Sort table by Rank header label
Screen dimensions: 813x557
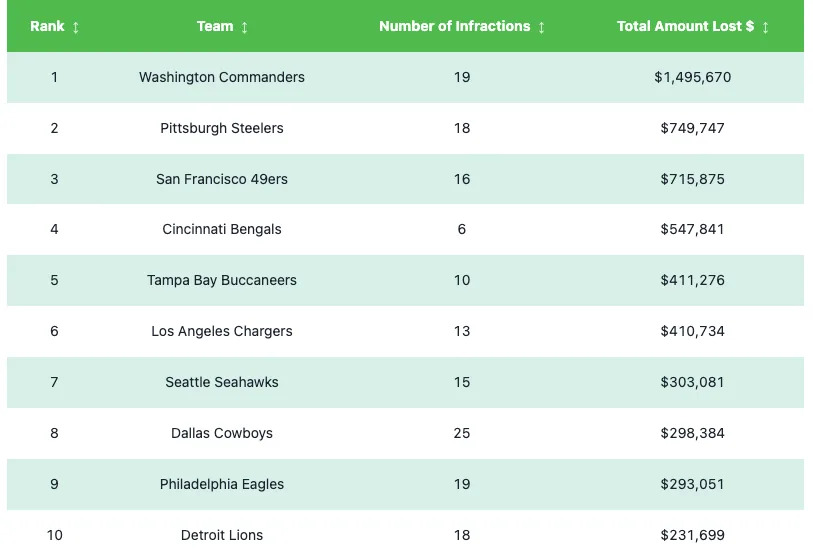[47, 26]
